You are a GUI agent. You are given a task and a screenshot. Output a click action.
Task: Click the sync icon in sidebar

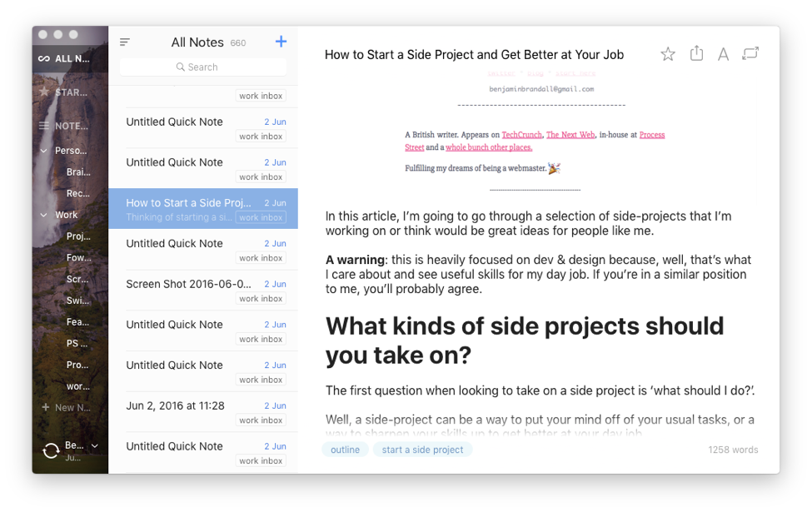pyautogui.click(x=51, y=450)
